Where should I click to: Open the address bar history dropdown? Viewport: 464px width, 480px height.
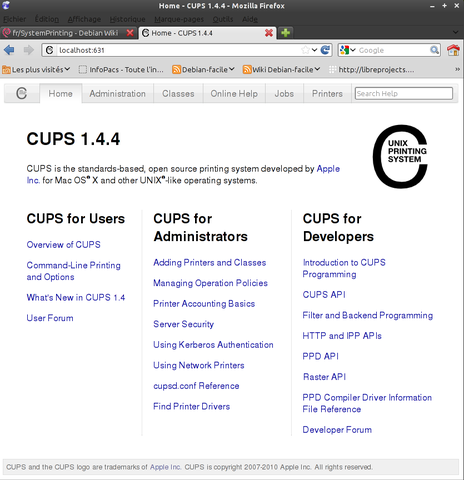pyautogui.click(x=314, y=50)
